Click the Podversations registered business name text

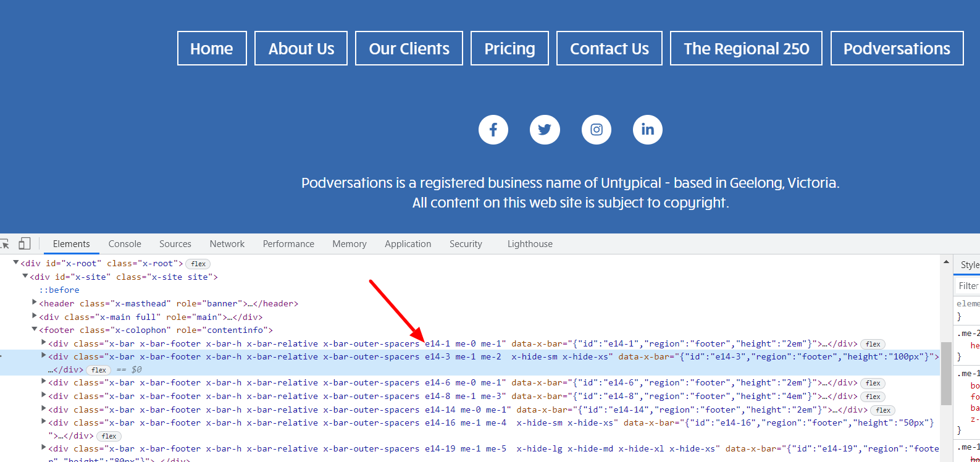click(x=570, y=183)
